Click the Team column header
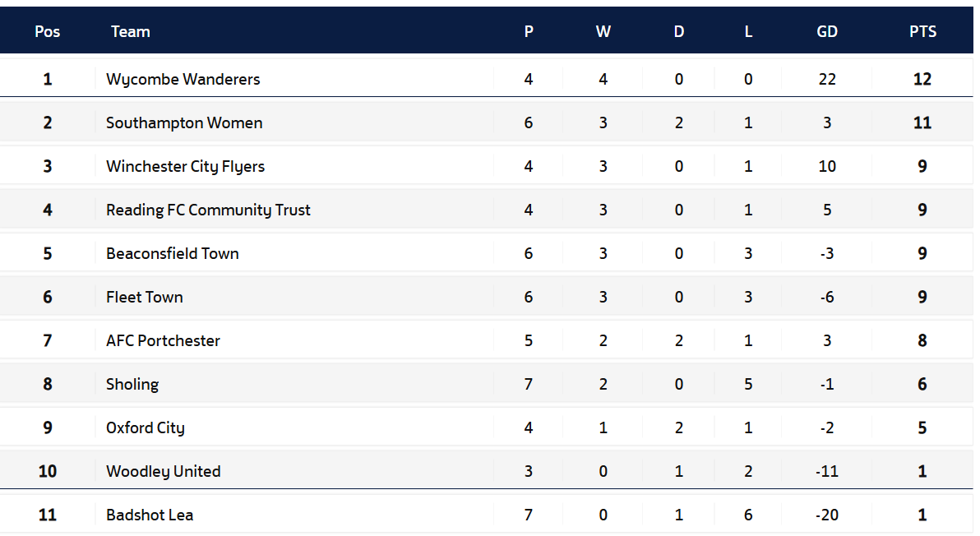The width and height of the screenshot is (980, 536). (x=131, y=32)
